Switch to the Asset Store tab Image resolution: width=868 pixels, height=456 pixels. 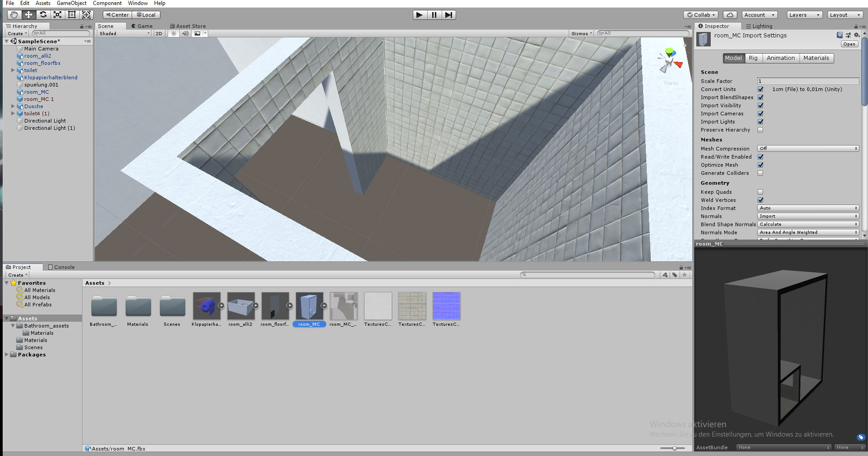tap(187, 26)
